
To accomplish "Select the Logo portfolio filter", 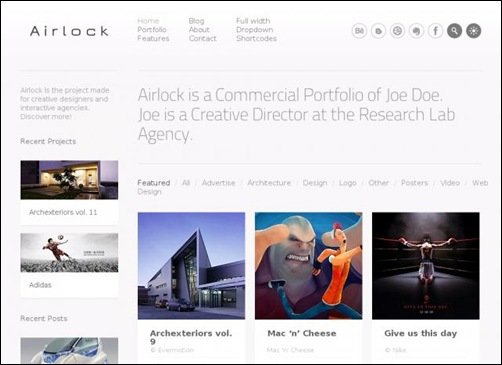I will coord(348,183).
